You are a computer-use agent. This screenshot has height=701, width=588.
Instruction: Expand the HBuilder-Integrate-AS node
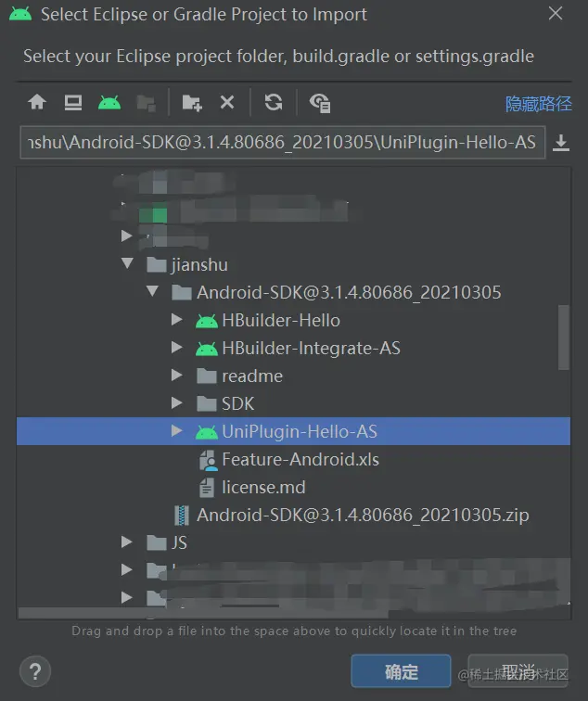click(x=177, y=348)
